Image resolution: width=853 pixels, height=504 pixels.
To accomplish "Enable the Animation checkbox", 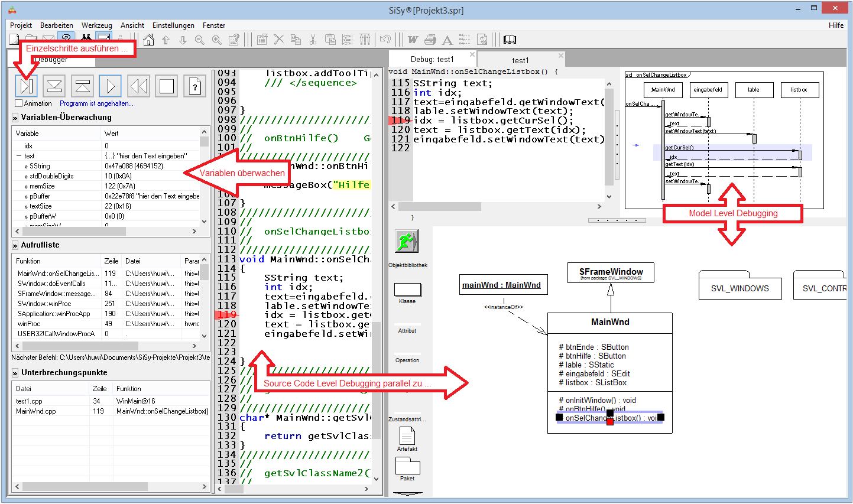I will [18, 103].
